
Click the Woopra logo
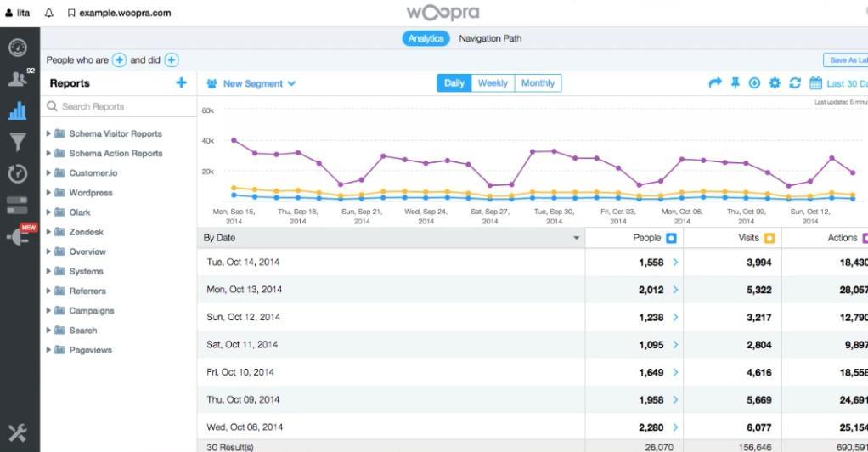pyautogui.click(x=442, y=14)
